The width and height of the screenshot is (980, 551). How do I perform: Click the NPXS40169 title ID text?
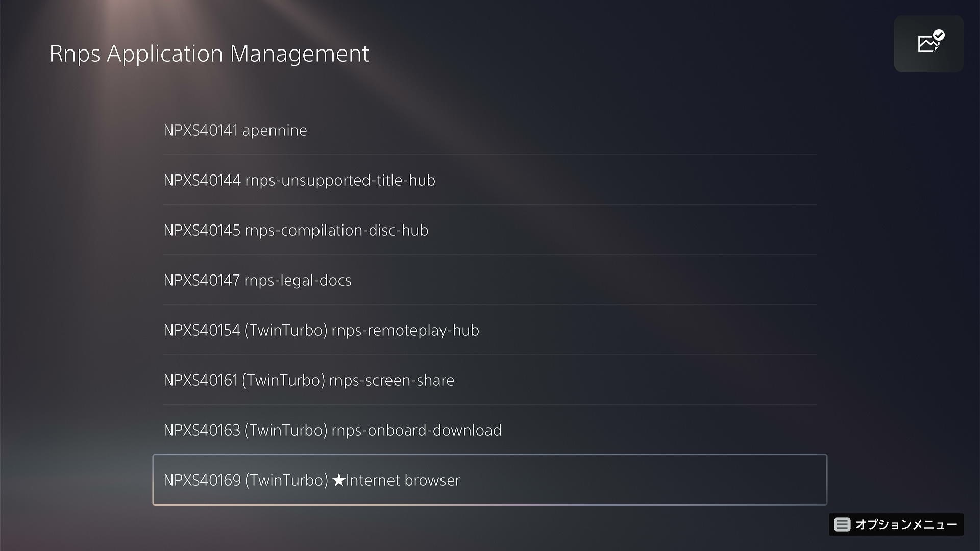click(202, 480)
